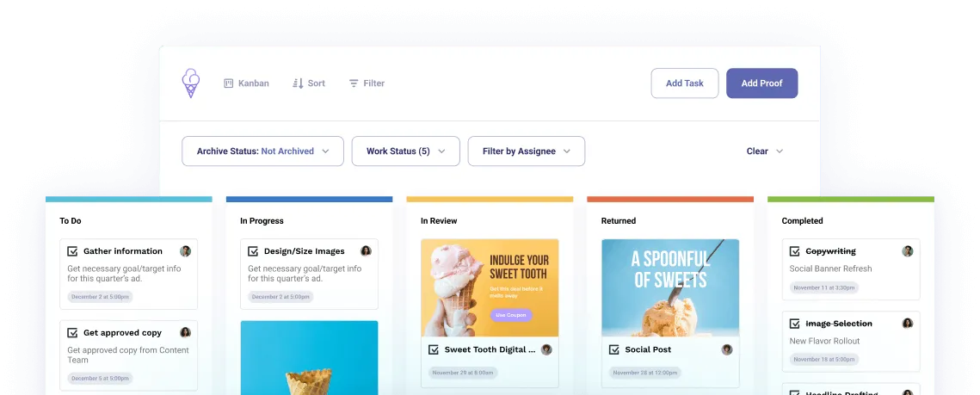Screen dimensions: 980x395
Task: Toggle checkbox on Gather information task
Action: coord(72,251)
